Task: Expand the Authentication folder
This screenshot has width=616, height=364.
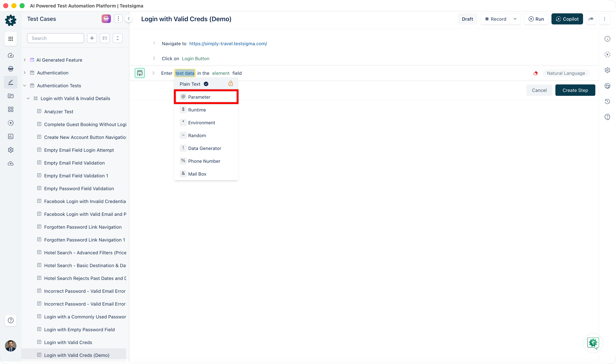Action: [x=25, y=73]
